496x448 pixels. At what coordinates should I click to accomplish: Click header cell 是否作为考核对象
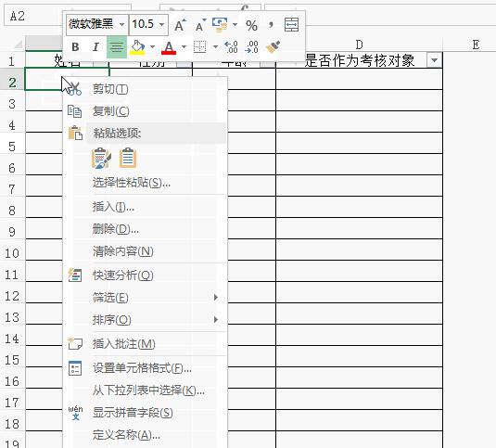(x=359, y=60)
